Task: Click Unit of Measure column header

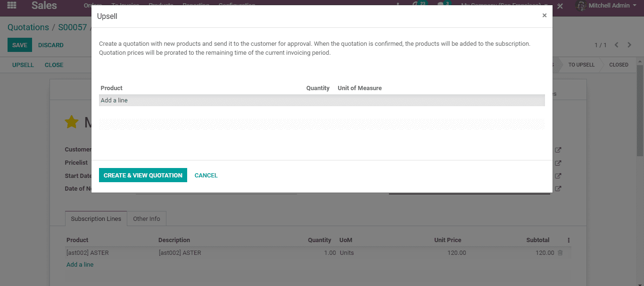Action: click(x=360, y=88)
